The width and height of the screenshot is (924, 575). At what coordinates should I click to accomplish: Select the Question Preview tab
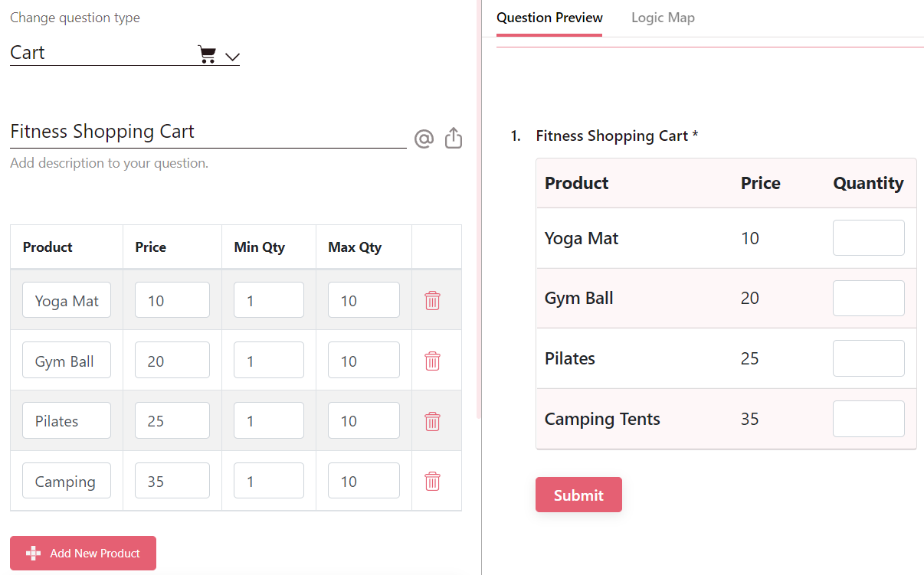click(x=549, y=18)
